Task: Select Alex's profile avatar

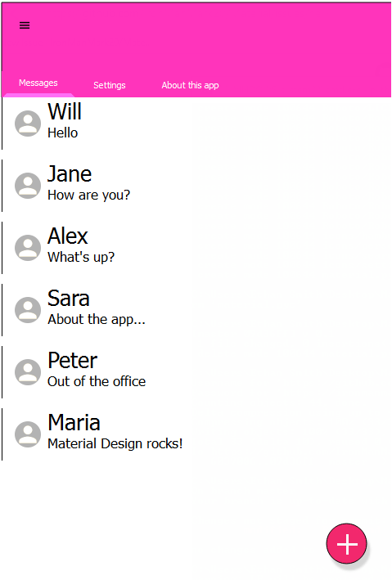Action: tap(28, 248)
